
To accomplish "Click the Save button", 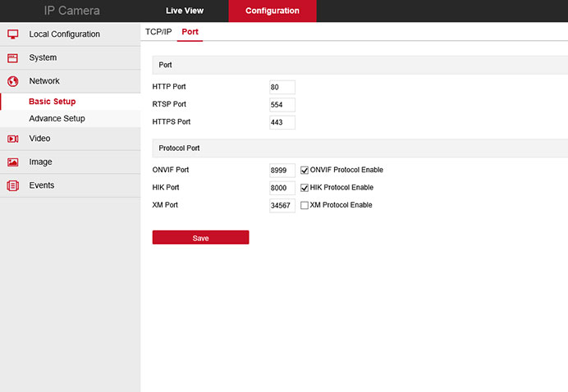I will pos(200,238).
